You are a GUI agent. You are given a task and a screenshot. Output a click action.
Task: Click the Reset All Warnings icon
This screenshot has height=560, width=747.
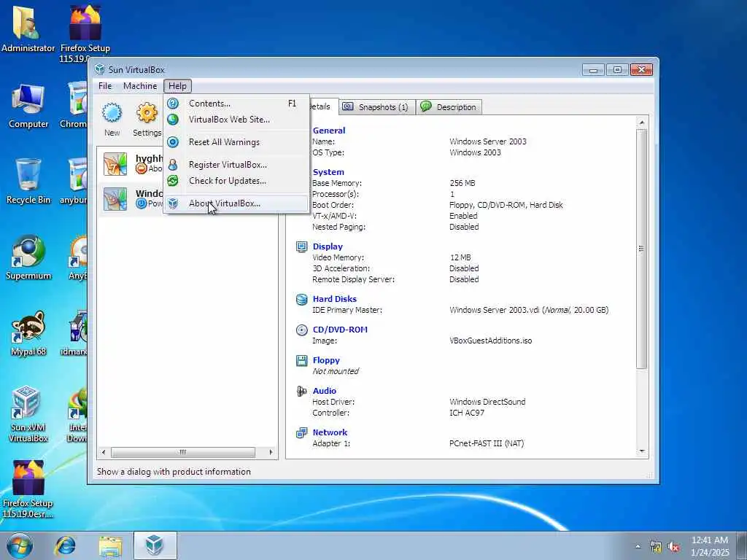[x=173, y=142]
